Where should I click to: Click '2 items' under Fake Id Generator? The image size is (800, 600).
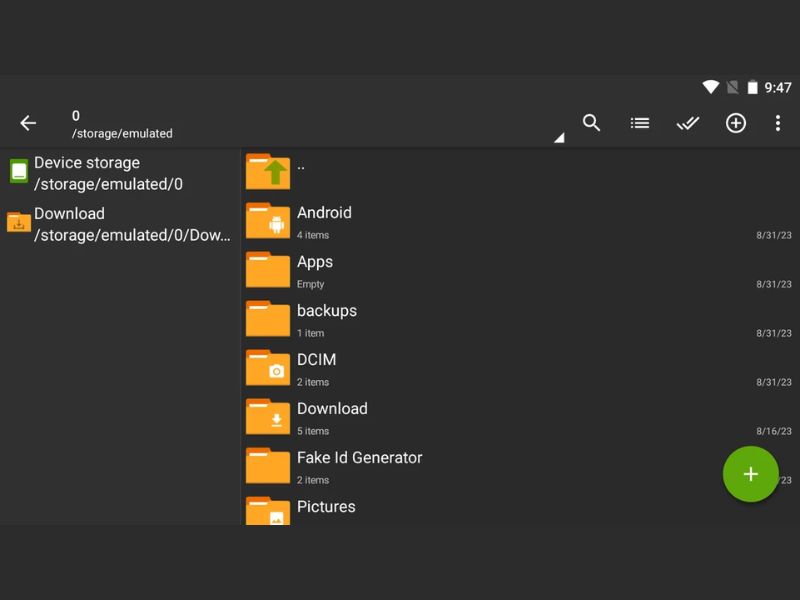pyautogui.click(x=313, y=480)
